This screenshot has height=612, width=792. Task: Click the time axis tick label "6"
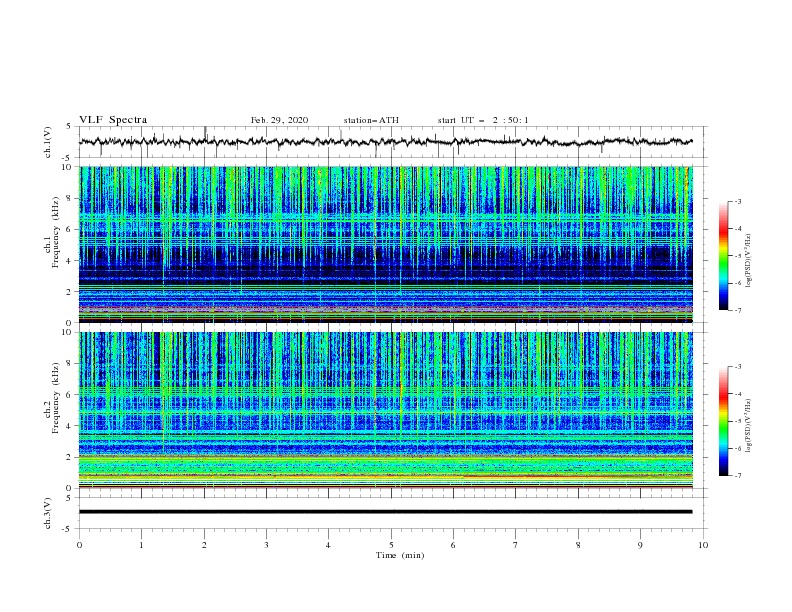tap(453, 545)
